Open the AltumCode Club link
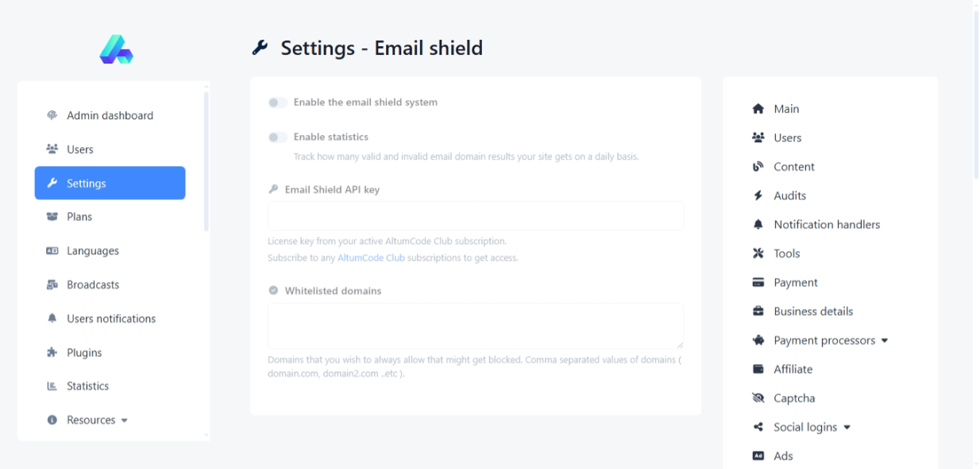The width and height of the screenshot is (980, 469). (371, 258)
